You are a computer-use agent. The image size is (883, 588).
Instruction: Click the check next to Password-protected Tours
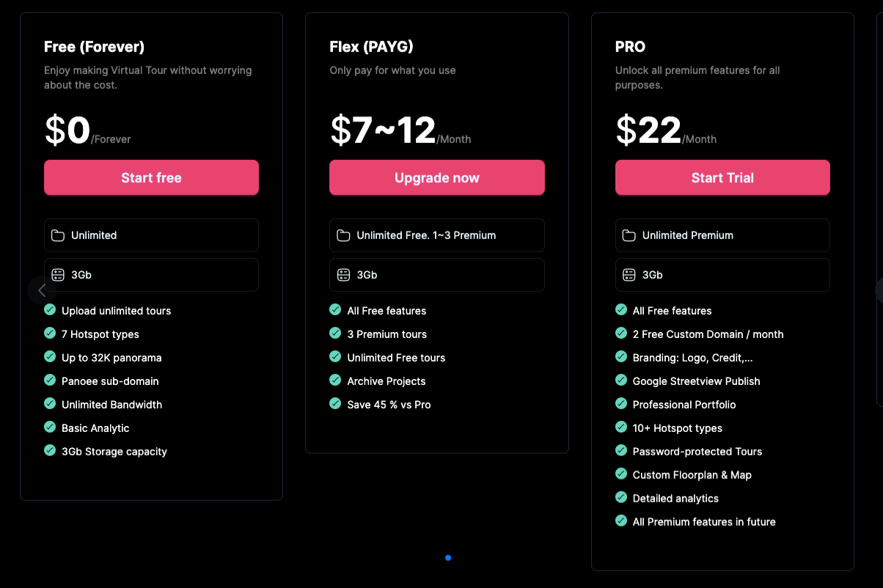(621, 451)
